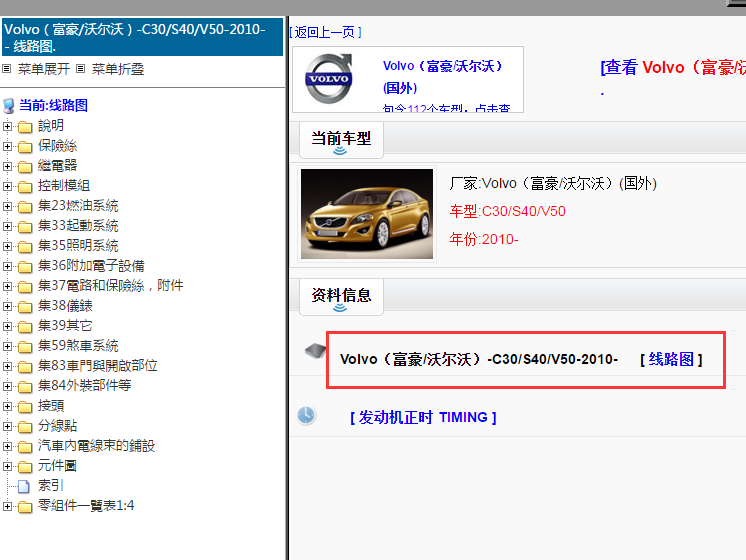Open the 发动机正时 TIMING link

(423, 418)
